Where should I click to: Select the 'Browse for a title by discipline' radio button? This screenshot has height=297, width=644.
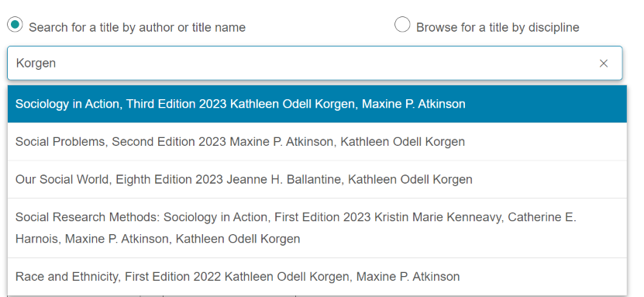click(402, 25)
